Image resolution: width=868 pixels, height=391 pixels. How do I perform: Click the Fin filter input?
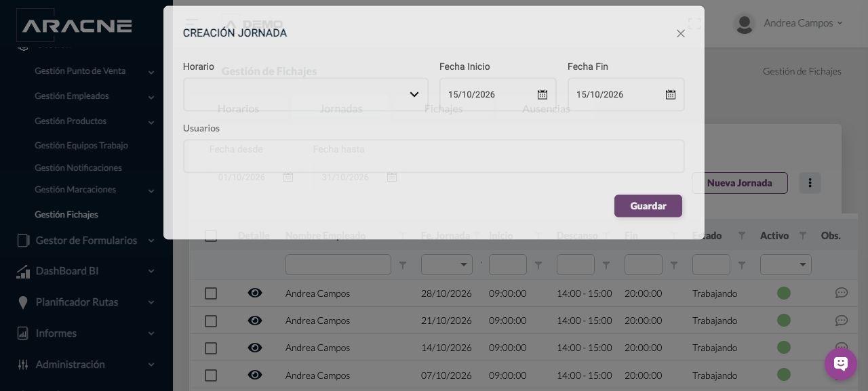click(644, 264)
